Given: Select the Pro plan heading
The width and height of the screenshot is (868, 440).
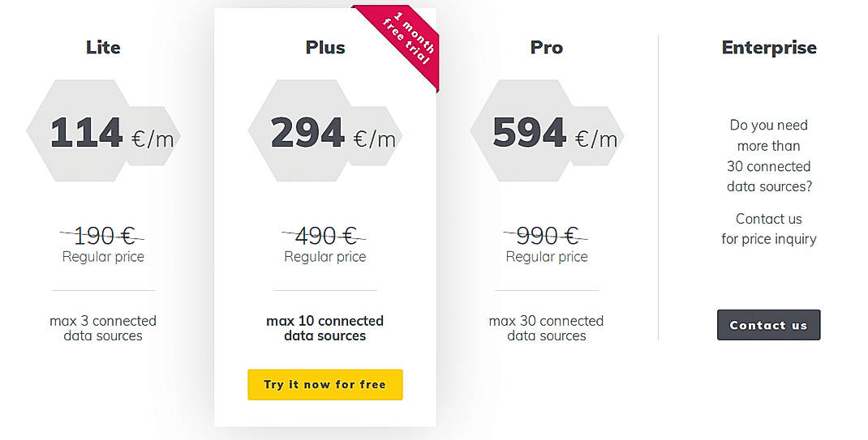Looking at the screenshot, I should click(x=547, y=48).
